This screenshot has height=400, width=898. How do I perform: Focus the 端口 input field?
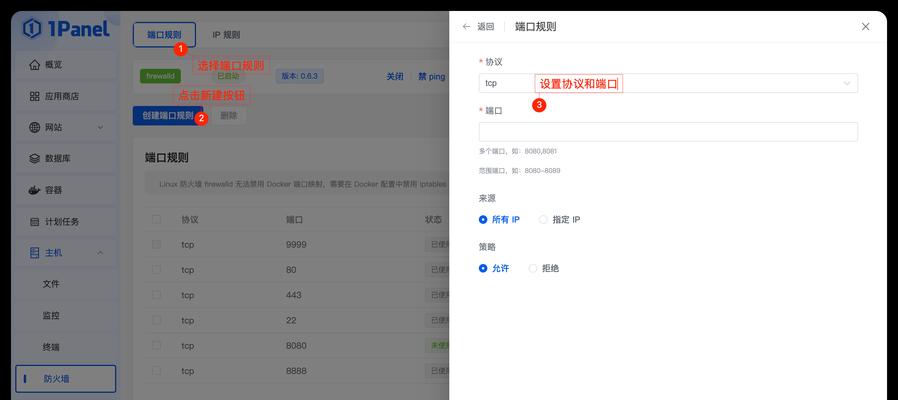click(668, 132)
